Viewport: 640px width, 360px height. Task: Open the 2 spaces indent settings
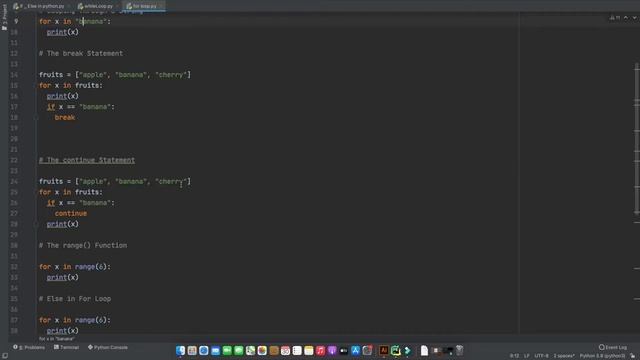click(x=564, y=356)
